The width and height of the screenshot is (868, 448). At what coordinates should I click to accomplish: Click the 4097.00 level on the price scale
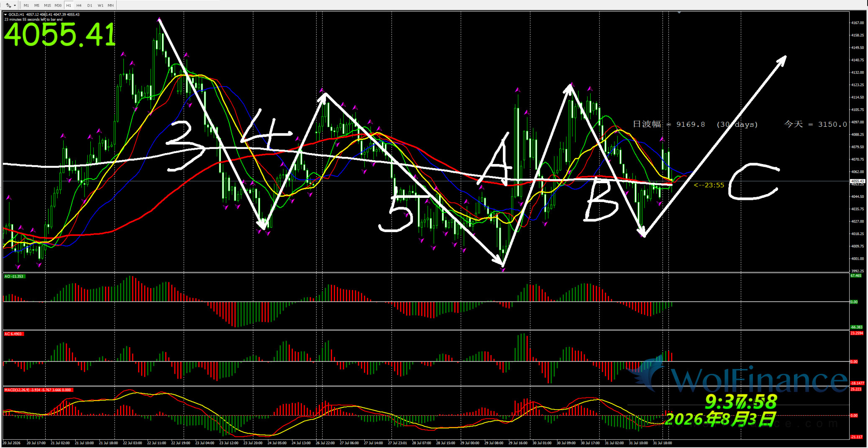[x=858, y=122]
